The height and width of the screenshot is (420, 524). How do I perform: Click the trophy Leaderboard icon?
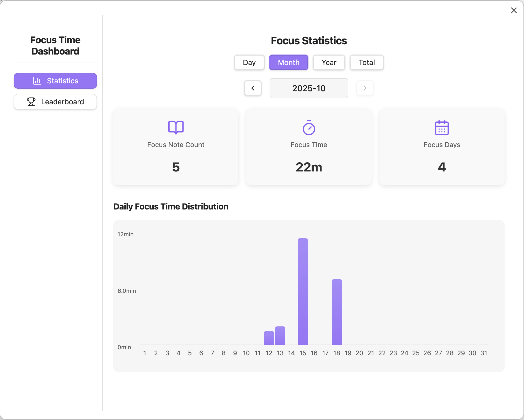[31, 102]
